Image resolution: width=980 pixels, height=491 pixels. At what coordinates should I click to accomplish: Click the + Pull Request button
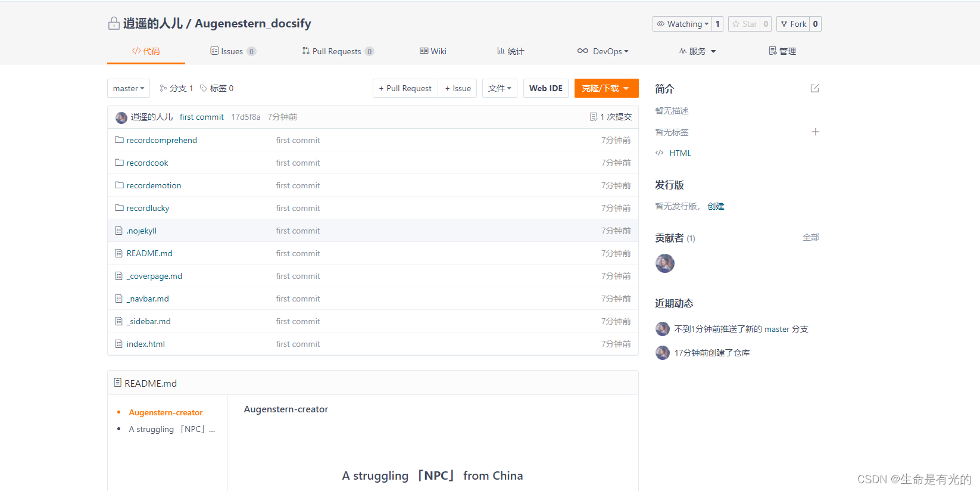405,88
